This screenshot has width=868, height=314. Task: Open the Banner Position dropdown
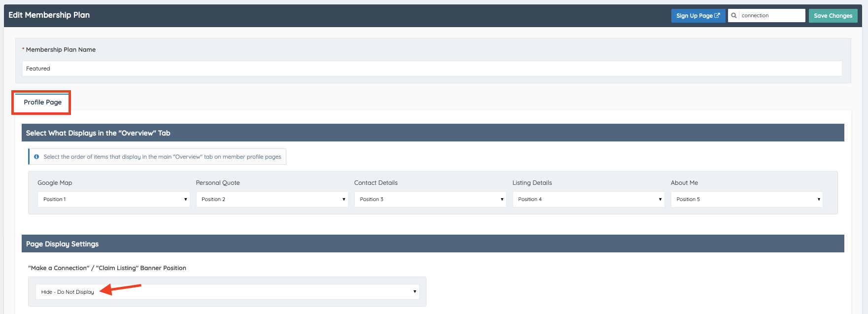pyautogui.click(x=227, y=292)
